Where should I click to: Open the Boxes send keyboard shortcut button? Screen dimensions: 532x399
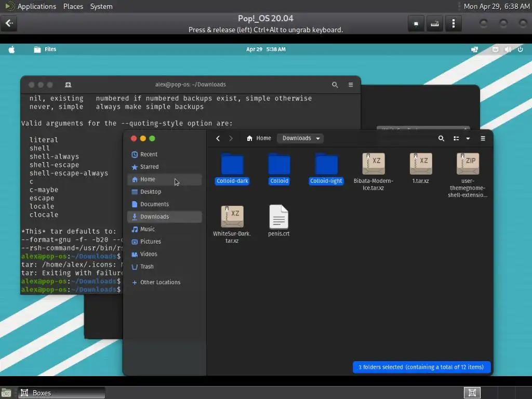coord(435,24)
